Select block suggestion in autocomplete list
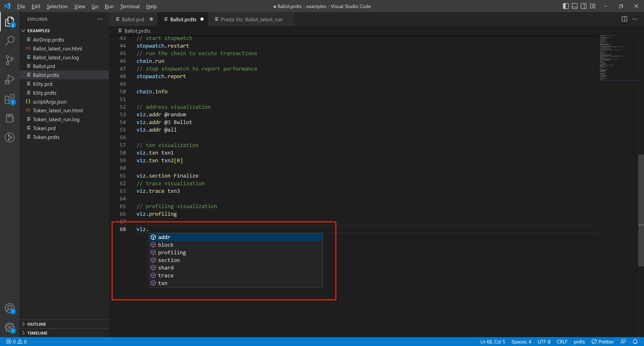The image size is (644, 346). 236,245
